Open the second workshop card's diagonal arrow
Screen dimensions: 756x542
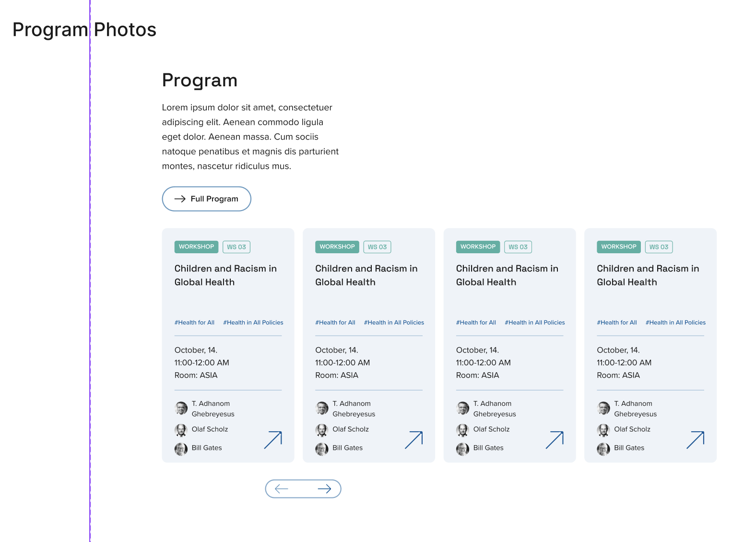(413, 440)
